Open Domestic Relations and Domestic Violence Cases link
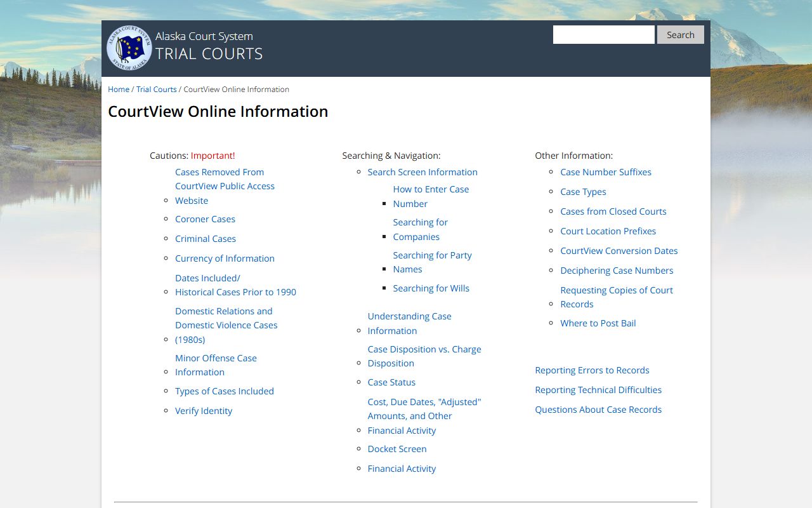Viewport: 812px width, 508px height. pos(226,325)
